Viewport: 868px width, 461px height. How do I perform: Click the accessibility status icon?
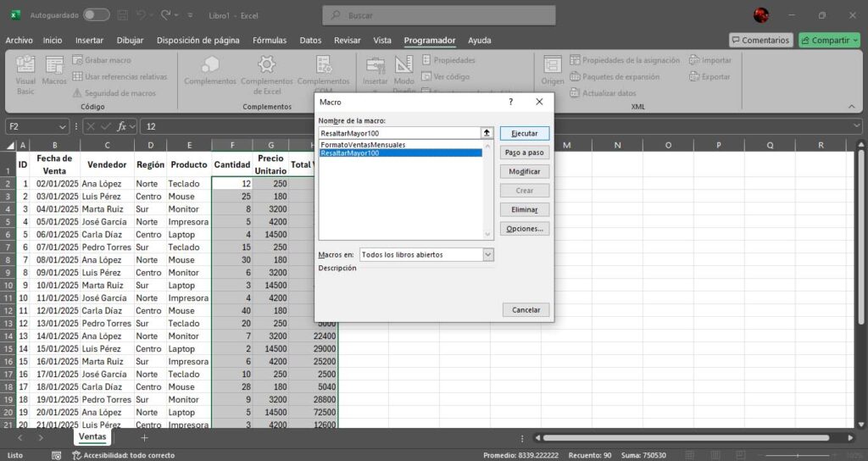pos(77,455)
